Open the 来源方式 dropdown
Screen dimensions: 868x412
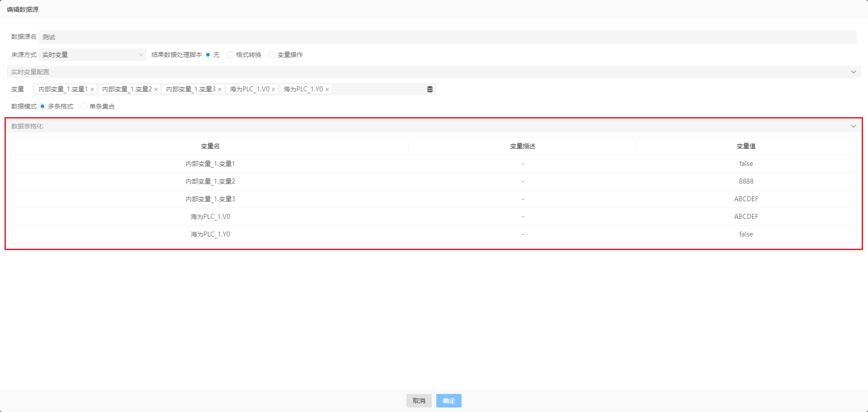93,55
